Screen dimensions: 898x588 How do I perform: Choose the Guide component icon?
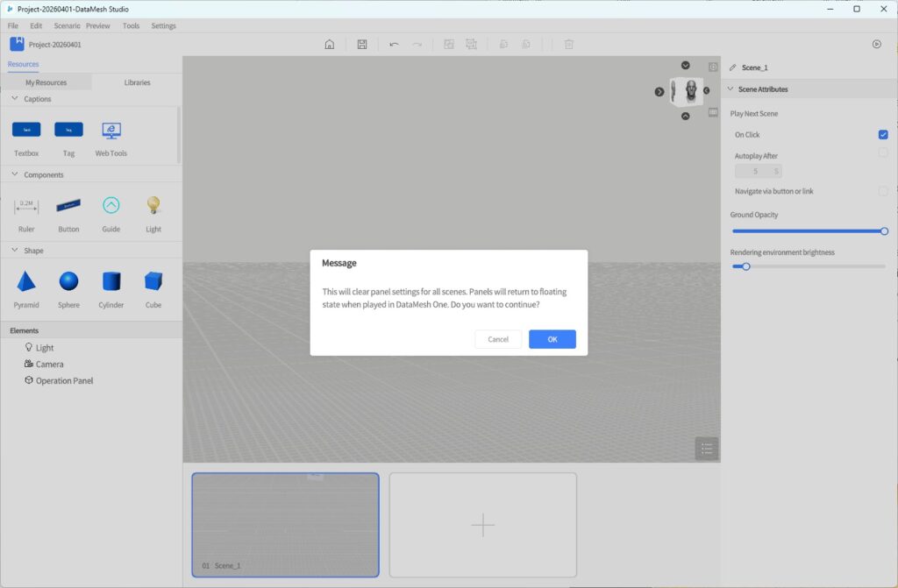click(111, 206)
